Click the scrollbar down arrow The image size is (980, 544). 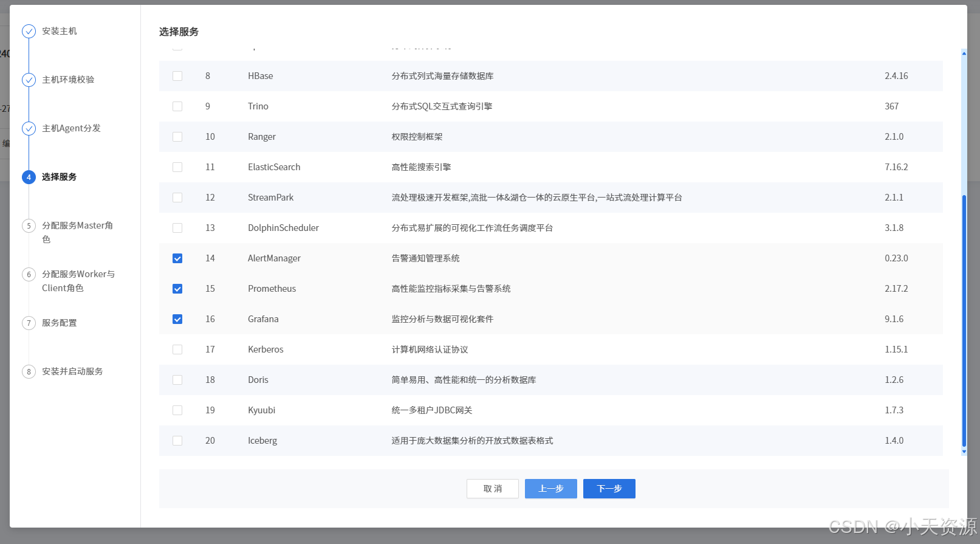click(964, 452)
